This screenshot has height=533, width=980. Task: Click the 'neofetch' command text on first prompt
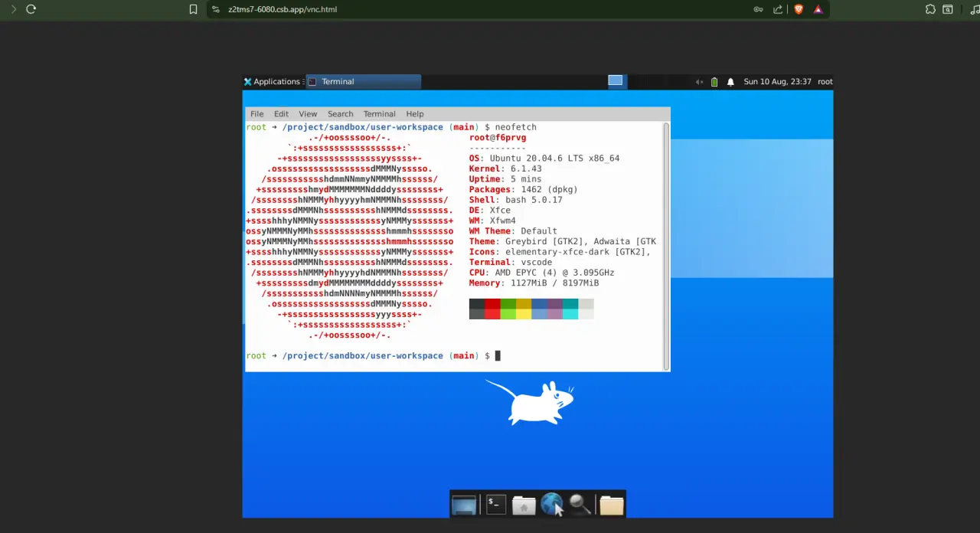[x=515, y=127]
